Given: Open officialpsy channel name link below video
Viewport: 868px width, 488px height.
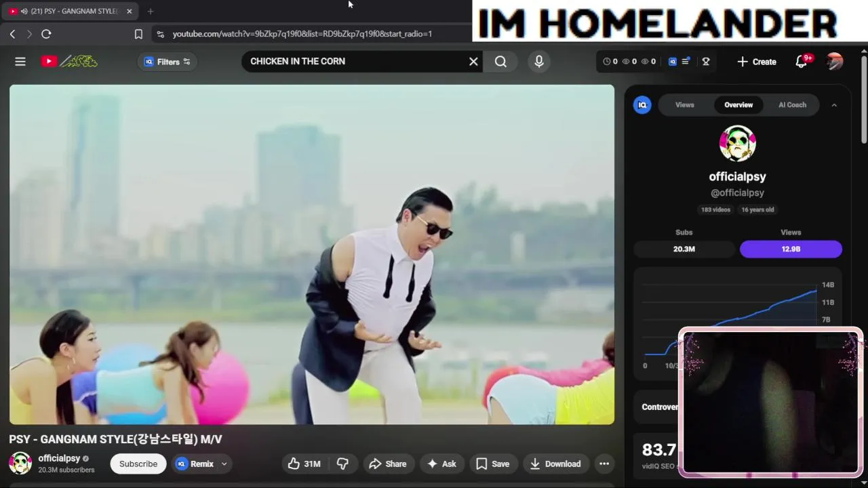Looking at the screenshot, I should tap(59, 458).
